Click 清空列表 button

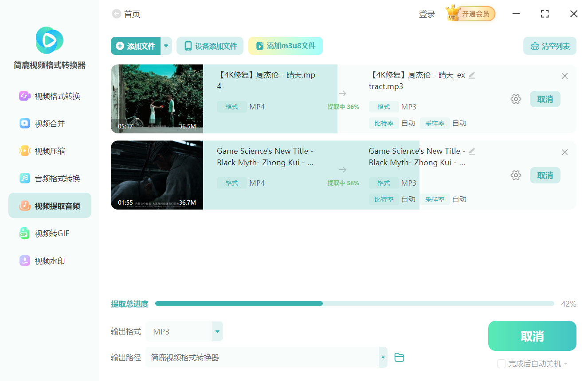(x=550, y=46)
